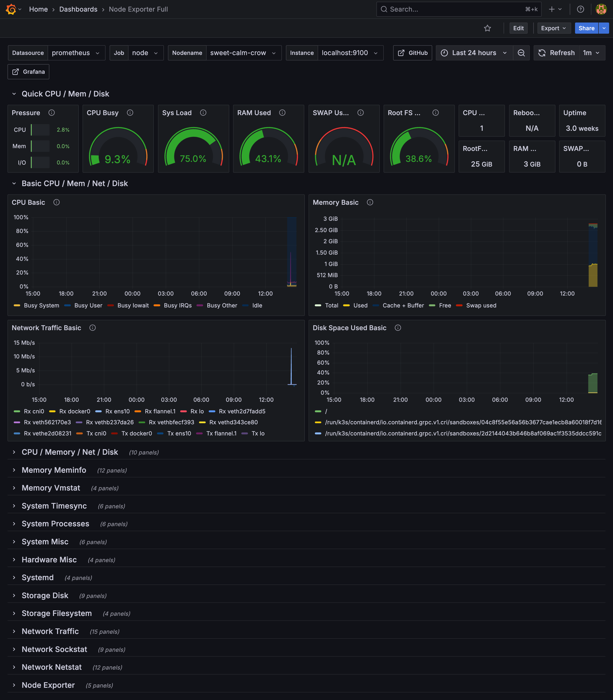The height and width of the screenshot is (700, 613).
Task: Click the blue Share button
Action: tap(586, 28)
